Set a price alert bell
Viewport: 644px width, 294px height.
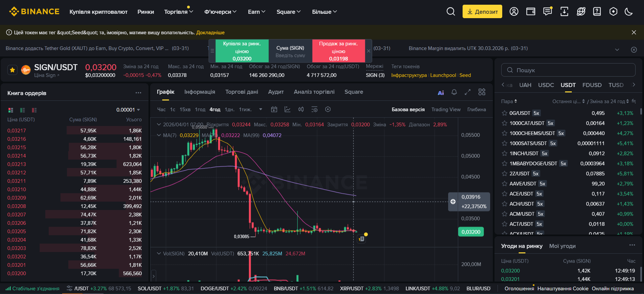(454, 92)
